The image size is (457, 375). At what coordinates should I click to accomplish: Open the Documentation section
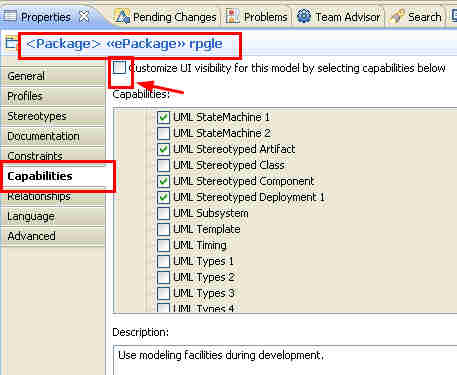[x=52, y=136]
